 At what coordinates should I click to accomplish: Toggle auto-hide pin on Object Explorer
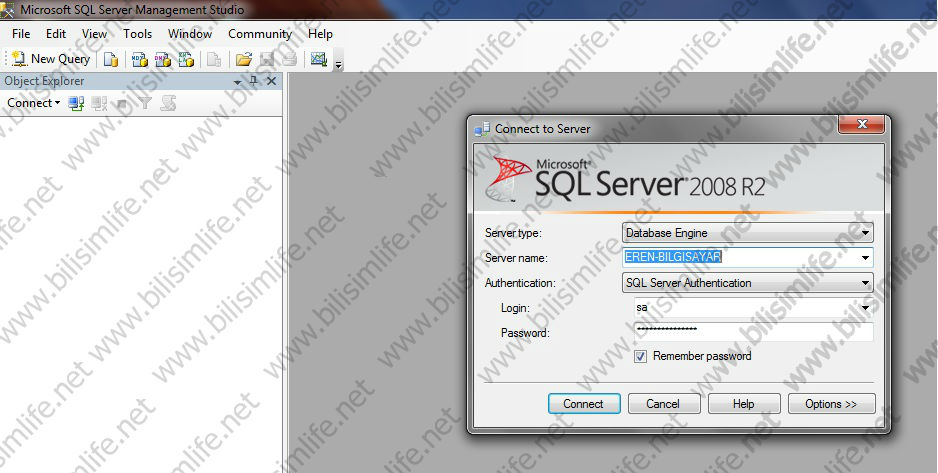coord(254,81)
